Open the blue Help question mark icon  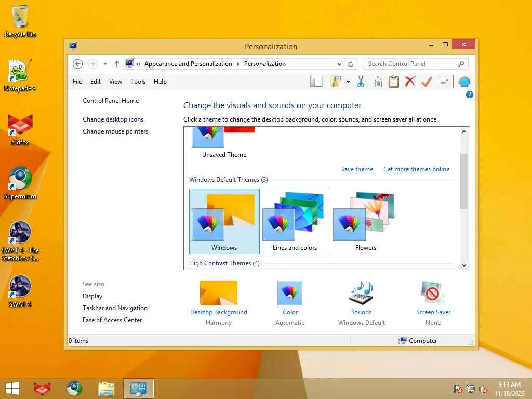point(469,95)
